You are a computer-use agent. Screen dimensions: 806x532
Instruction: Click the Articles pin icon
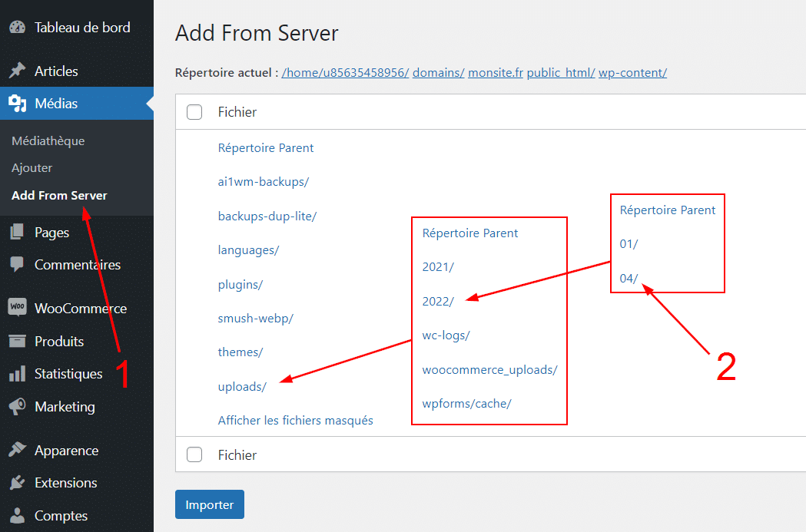pos(17,71)
